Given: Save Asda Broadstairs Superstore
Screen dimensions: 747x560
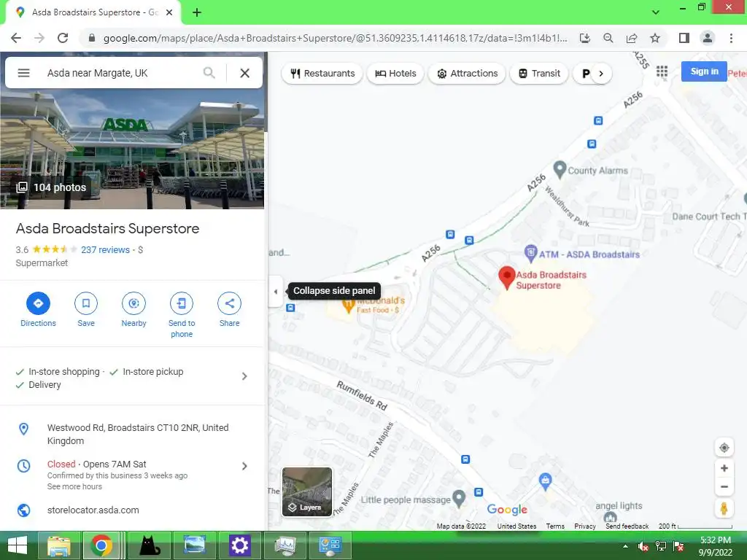Looking at the screenshot, I should (86, 303).
